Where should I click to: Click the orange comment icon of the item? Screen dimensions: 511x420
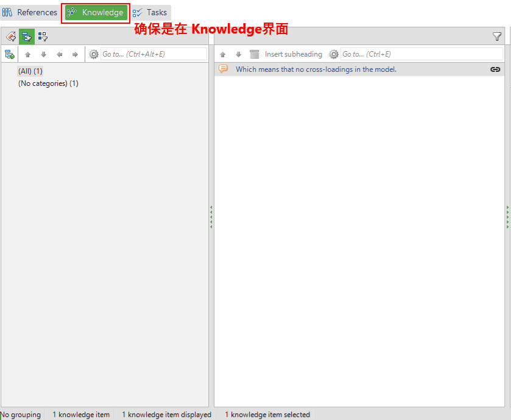tap(224, 69)
